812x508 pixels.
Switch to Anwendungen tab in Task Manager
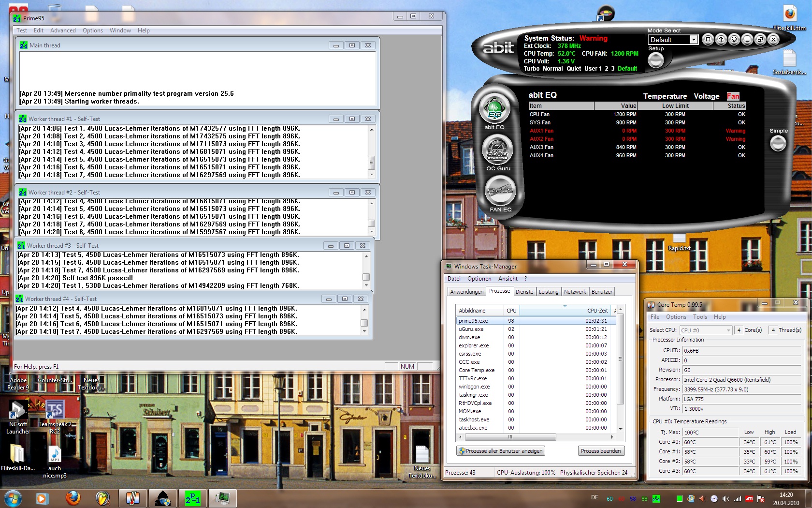coord(466,292)
